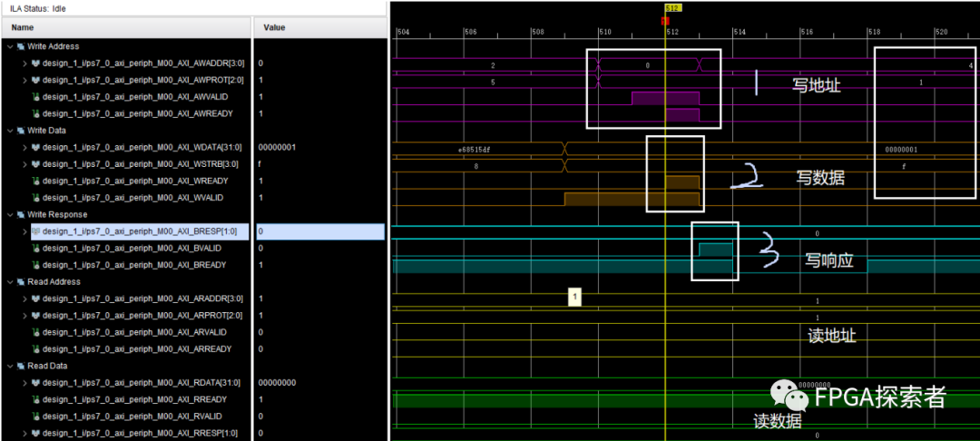Click the Value column header

click(x=320, y=27)
